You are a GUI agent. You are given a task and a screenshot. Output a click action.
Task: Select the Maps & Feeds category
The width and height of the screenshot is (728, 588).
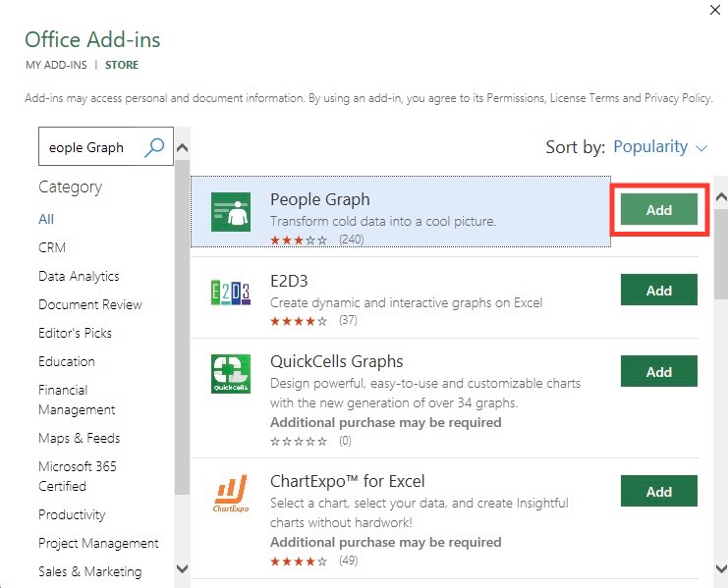(80, 438)
